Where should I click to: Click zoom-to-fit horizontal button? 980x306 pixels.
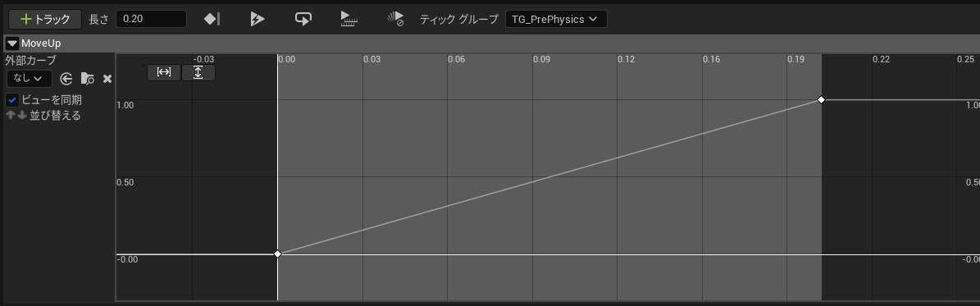pyautogui.click(x=164, y=72)
